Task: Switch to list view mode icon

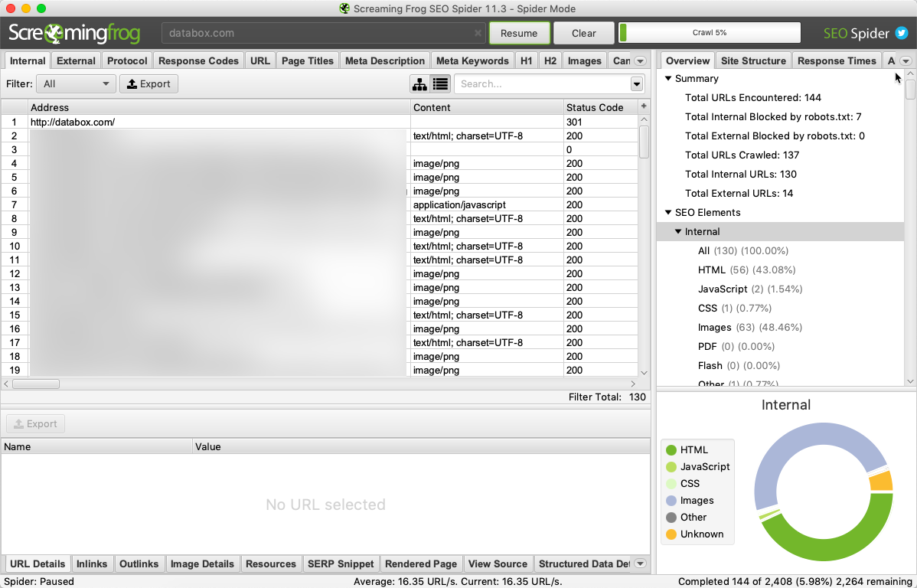Action: pos(440,84)
